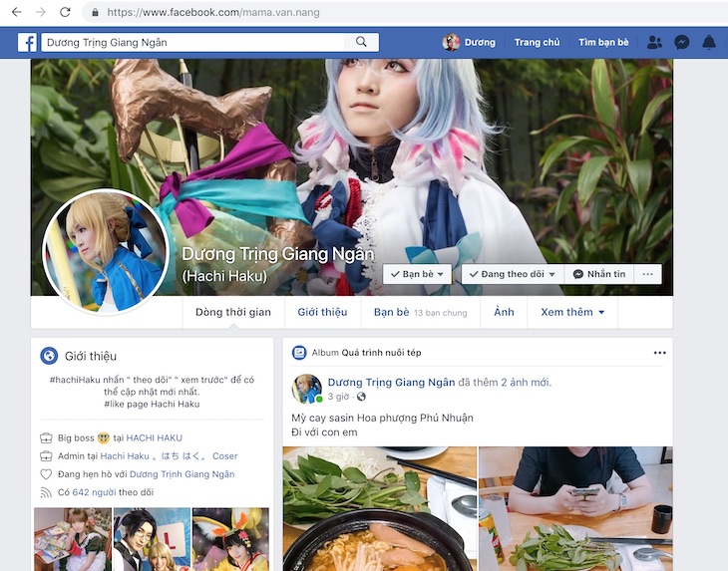Open the 2 ảnh mới link
This screenshot has height=571, width=728.
coord(526,383)
